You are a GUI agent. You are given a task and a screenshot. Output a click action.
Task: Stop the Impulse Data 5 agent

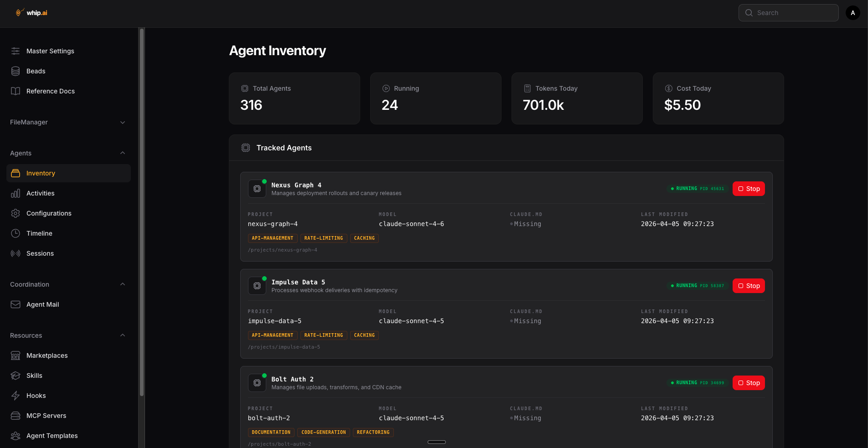click(748, 286)
